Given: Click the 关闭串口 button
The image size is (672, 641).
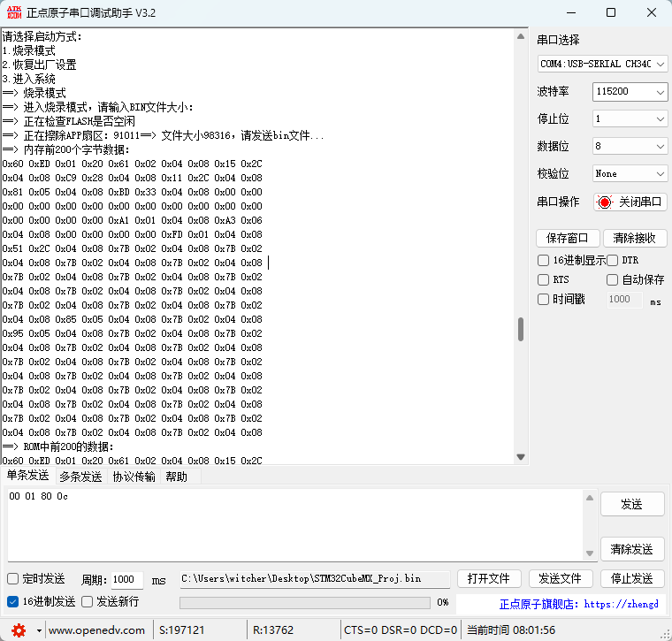Looking at the screenshot, I should [x=630, y=202].
